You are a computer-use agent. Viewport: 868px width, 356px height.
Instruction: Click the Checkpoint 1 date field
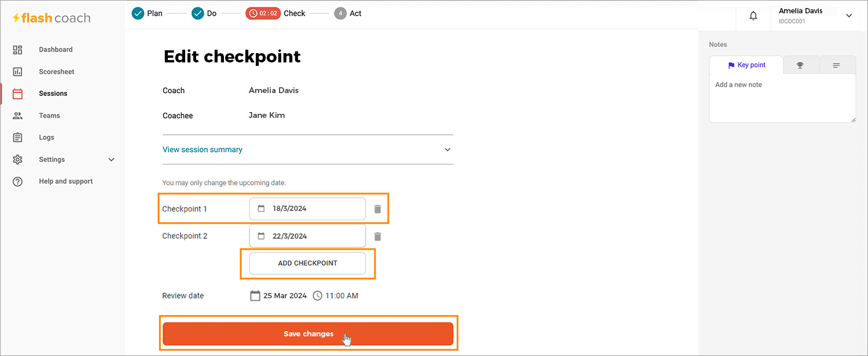307,209
